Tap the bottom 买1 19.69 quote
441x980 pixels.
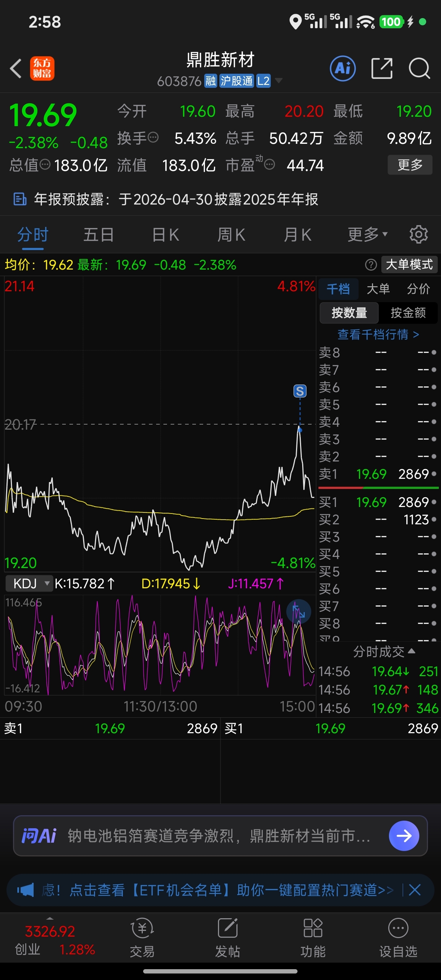point(331,728)
